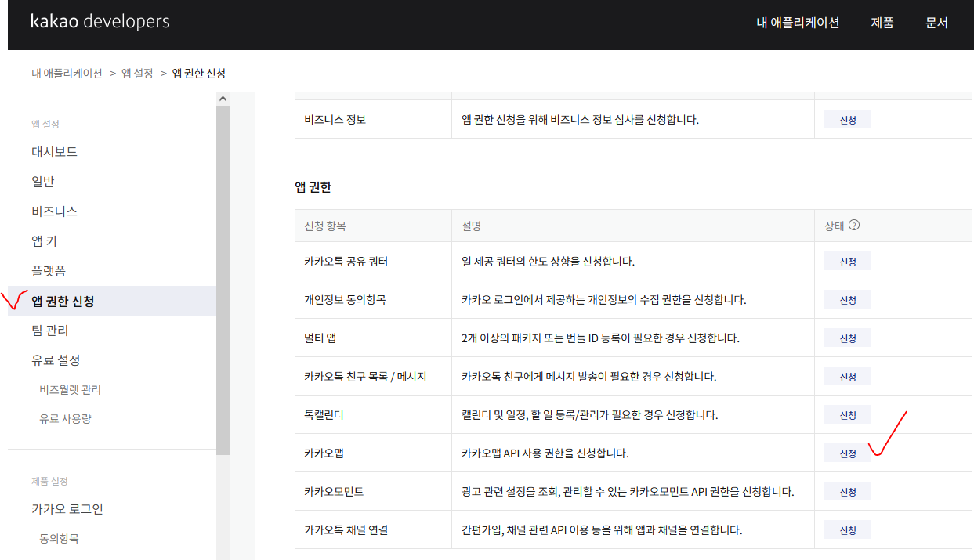
Task: Click 앱 설정 sidebar section label
Action: click(x=45, y=124)
